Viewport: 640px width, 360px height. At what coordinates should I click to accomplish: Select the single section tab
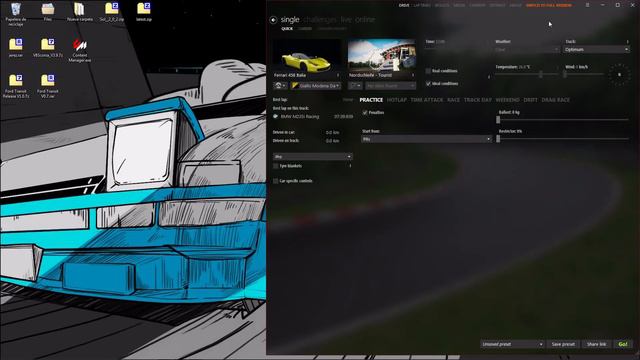290,20
